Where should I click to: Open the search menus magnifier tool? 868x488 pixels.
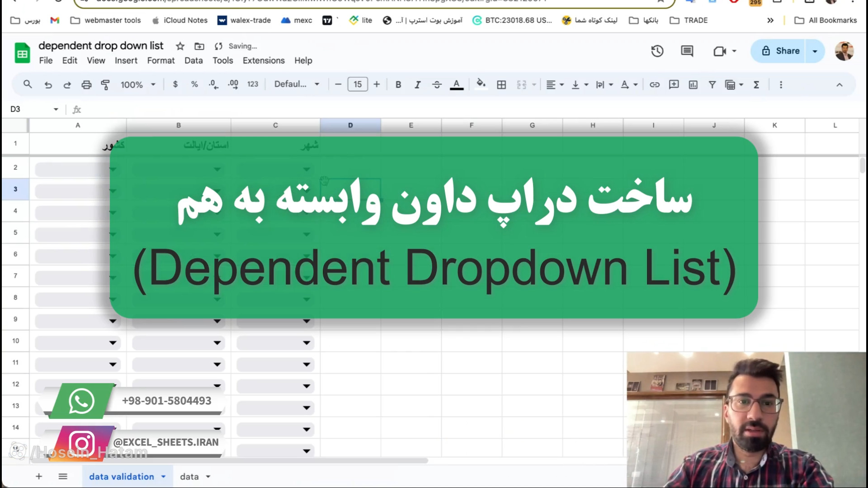point(28,84)
